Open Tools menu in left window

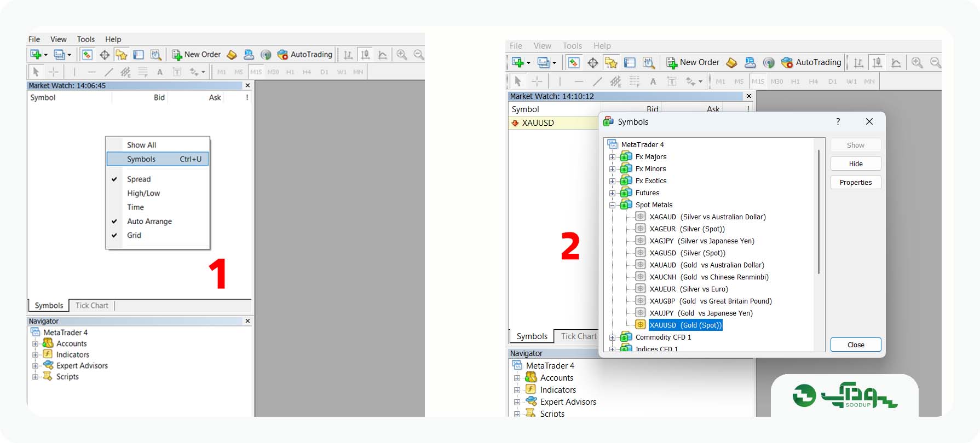pyautogui.click(x=86, y=39)
